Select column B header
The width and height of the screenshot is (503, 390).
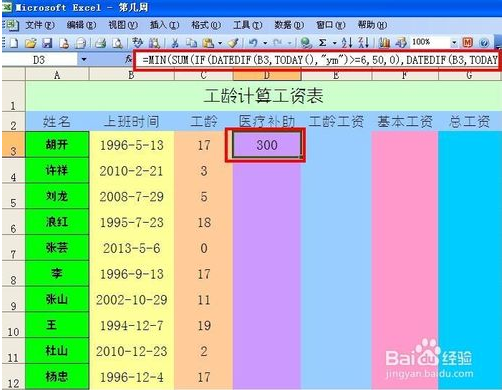coord(132,75)
